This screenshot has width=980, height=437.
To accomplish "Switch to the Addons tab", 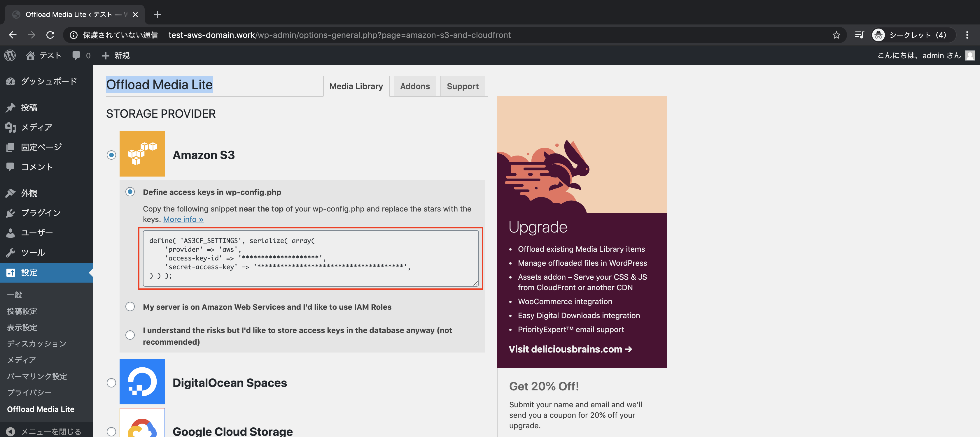I will [415, 86].
